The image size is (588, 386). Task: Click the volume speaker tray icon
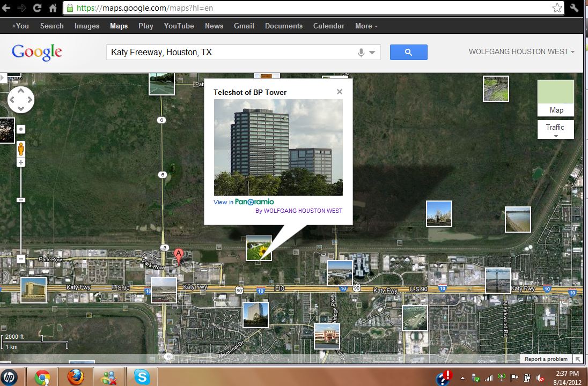pyautogui.click(x=540, y=378)
